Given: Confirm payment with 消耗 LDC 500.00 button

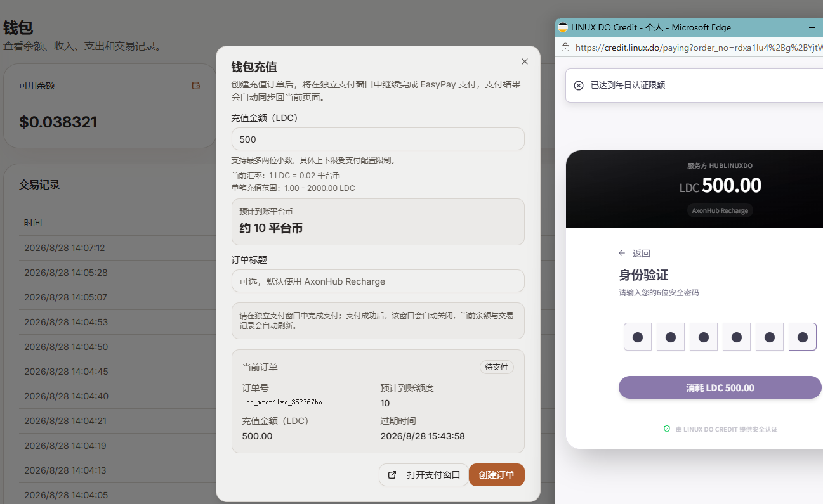Looking at the screenshot, I should click(720, 387).
